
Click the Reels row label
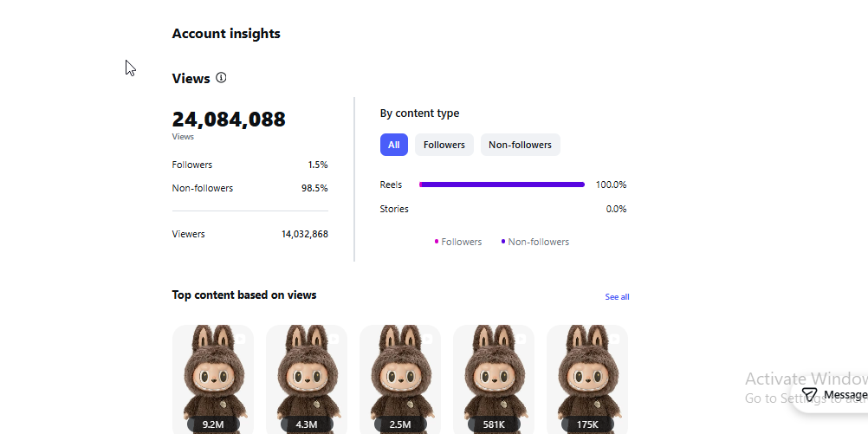(x=391, y=185)
